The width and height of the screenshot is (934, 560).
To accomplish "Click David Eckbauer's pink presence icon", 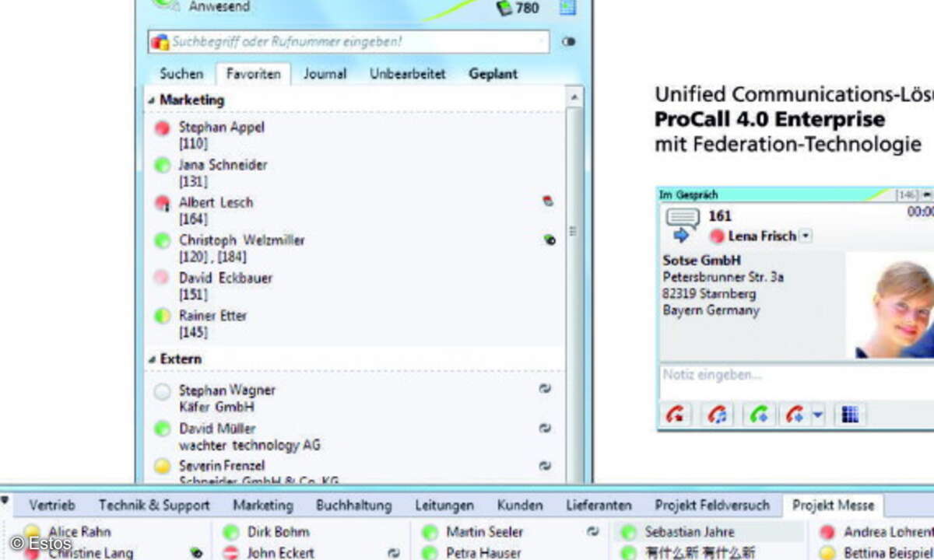I will tap(162, 278).
